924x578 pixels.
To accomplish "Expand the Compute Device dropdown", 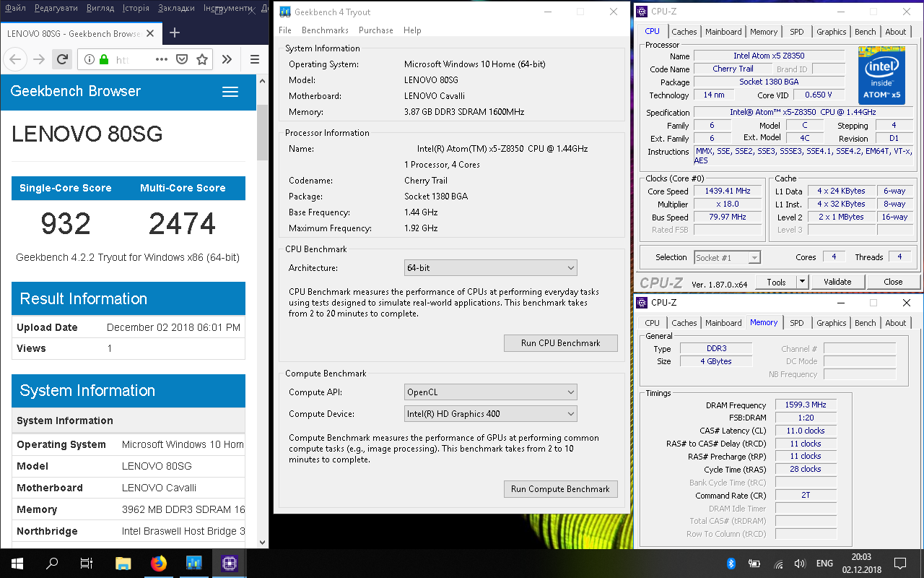I will click(x=491, y=414).
